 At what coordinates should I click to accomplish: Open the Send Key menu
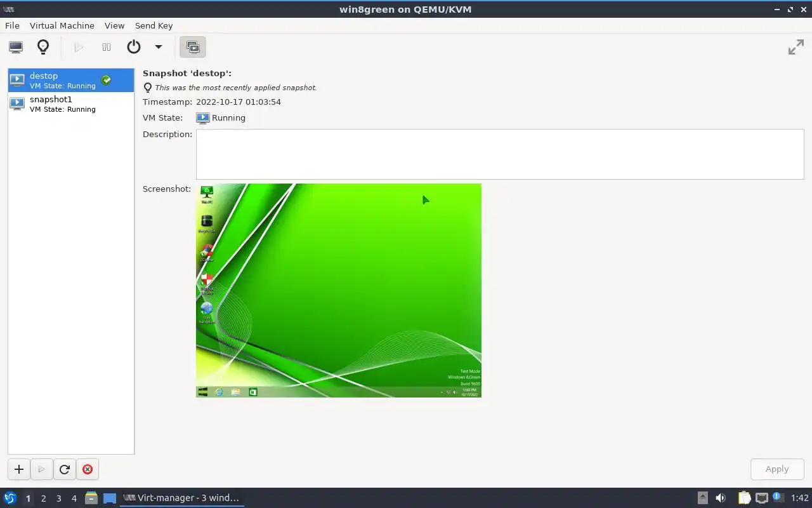154,25
